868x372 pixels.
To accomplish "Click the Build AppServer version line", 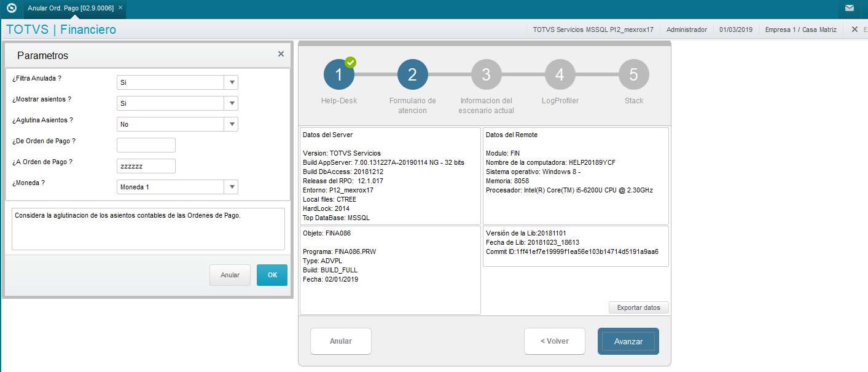I will (384, 162).
